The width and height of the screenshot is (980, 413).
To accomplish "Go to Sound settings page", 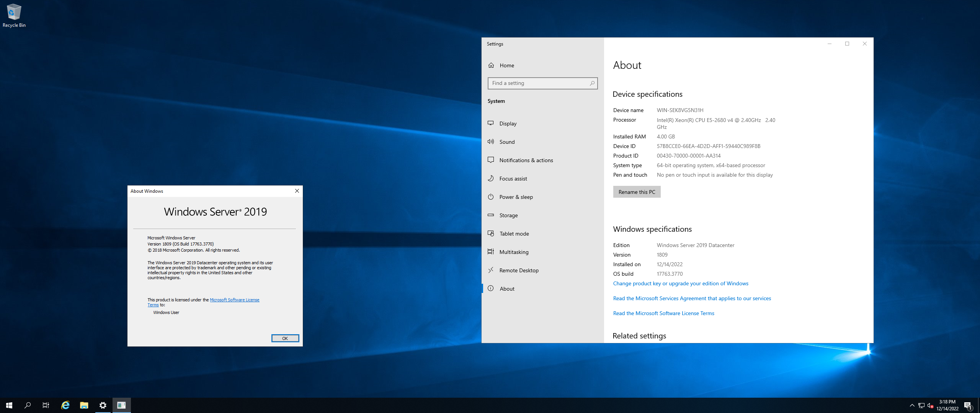I will pos(507,142).
